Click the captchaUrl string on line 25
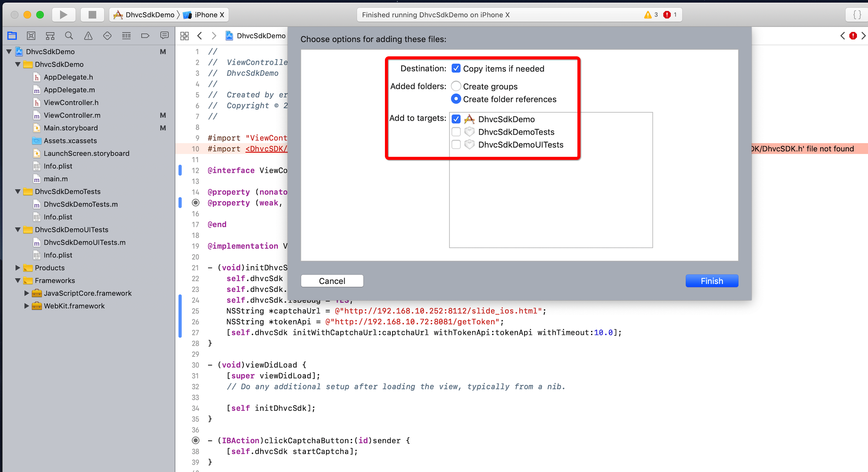Image resolution: width=868 pixels, height=472 pixels. coord(438,311)
